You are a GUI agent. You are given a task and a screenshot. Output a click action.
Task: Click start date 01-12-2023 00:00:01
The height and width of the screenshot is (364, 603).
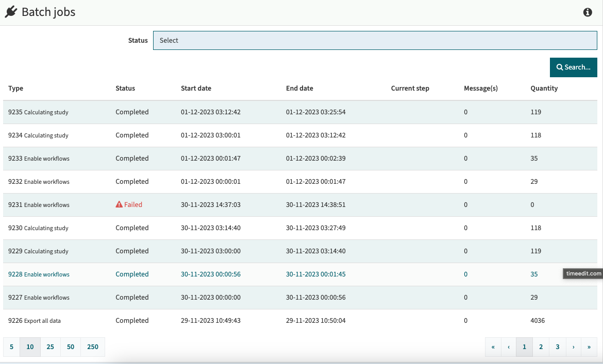point(211,182)
